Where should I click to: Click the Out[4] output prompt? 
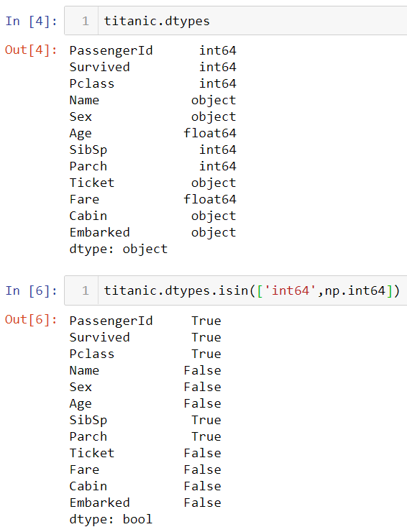pos(31,50)
